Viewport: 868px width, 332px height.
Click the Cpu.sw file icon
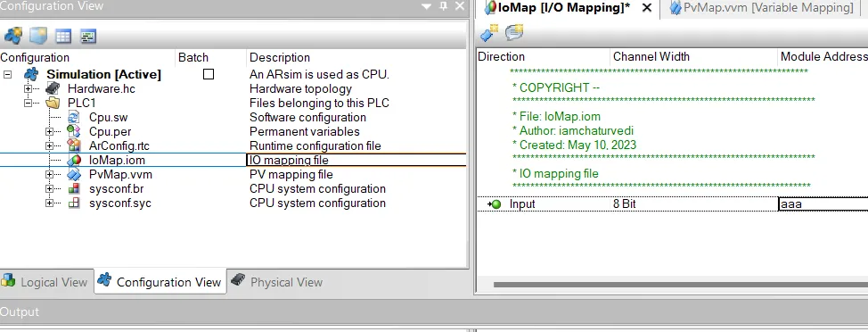(74, 118)
